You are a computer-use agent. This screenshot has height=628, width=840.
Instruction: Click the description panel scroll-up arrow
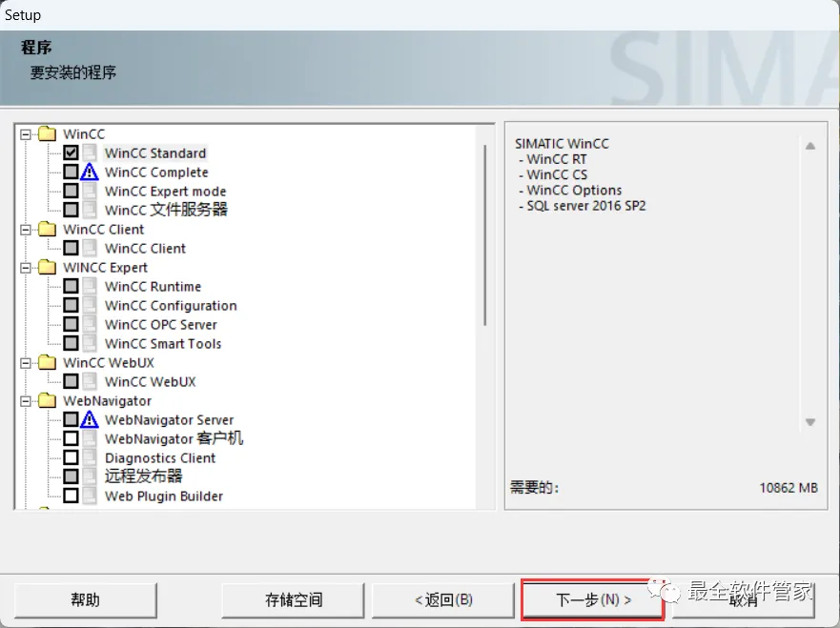click(x=810, y=146)
